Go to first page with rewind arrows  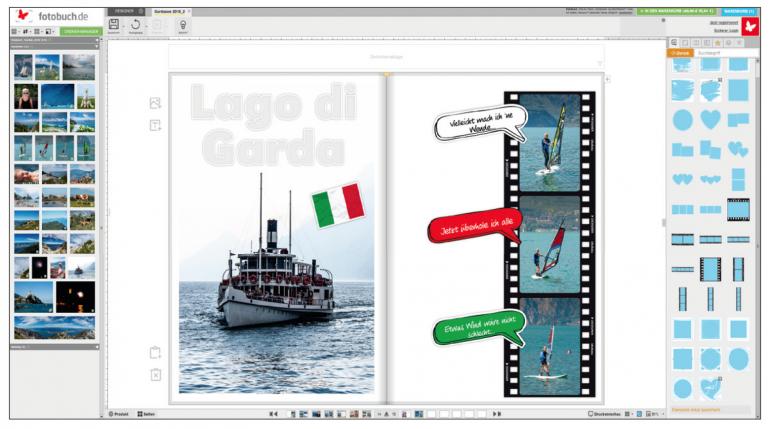point(273,414)
